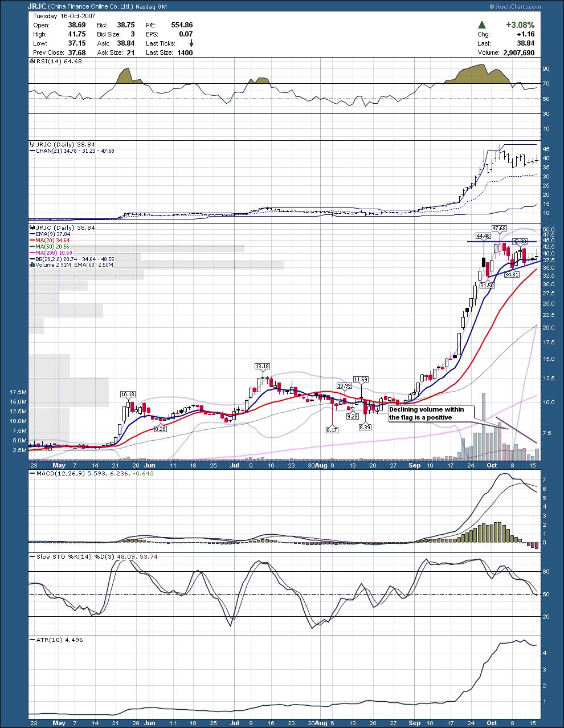Click the EMA(9) 37.84 legend entry
564x728 pixels.
pyautogui.click(x=52, y=234)
